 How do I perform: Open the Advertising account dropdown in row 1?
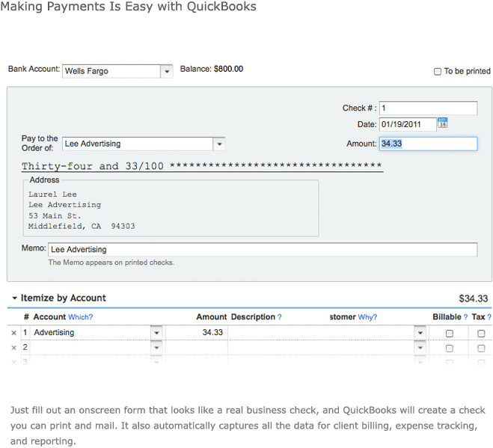coord(156,333)
